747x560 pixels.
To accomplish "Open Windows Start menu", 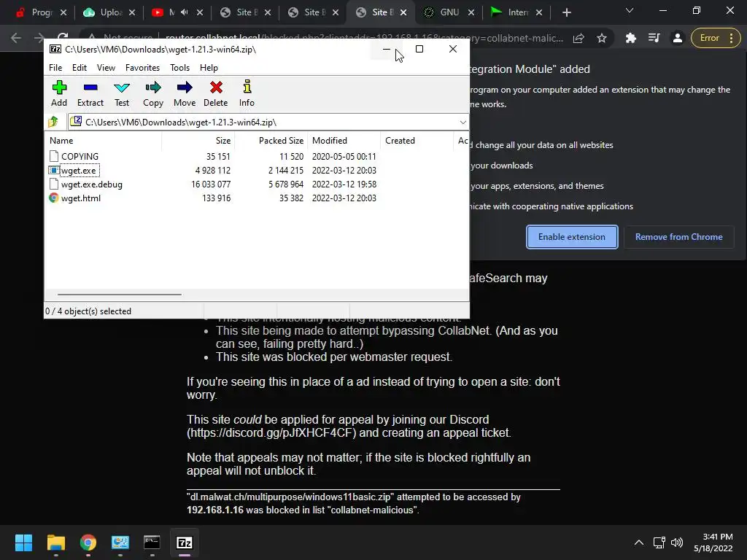I will pyautogui.click(x=23, y=542).
